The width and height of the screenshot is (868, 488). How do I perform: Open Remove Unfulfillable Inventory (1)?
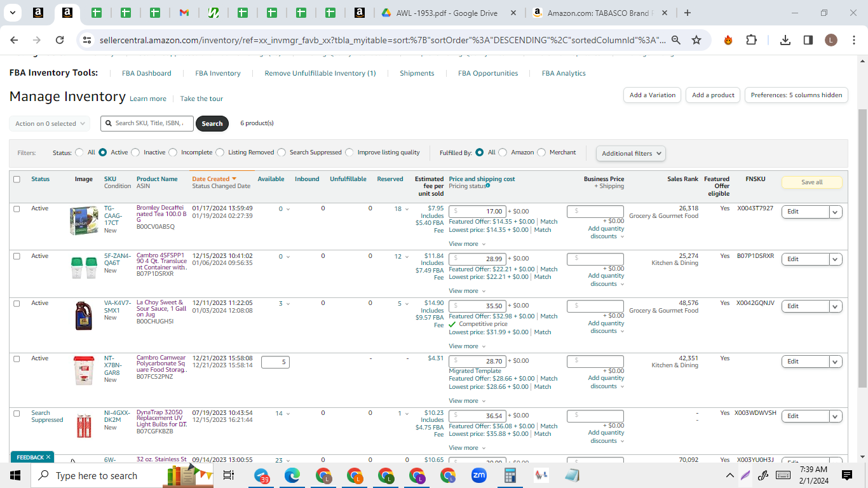pyautogui.click(x=320, y=73)
